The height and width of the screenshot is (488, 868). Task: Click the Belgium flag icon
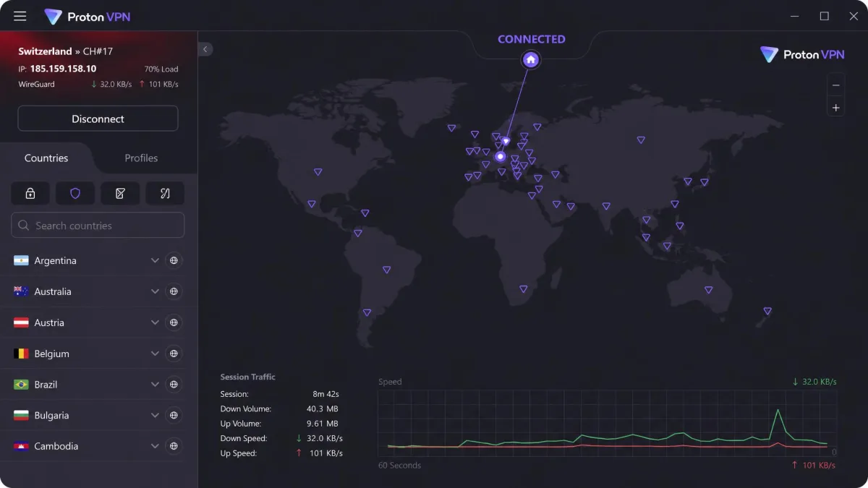pyautogui.click(x=21, y=354)
